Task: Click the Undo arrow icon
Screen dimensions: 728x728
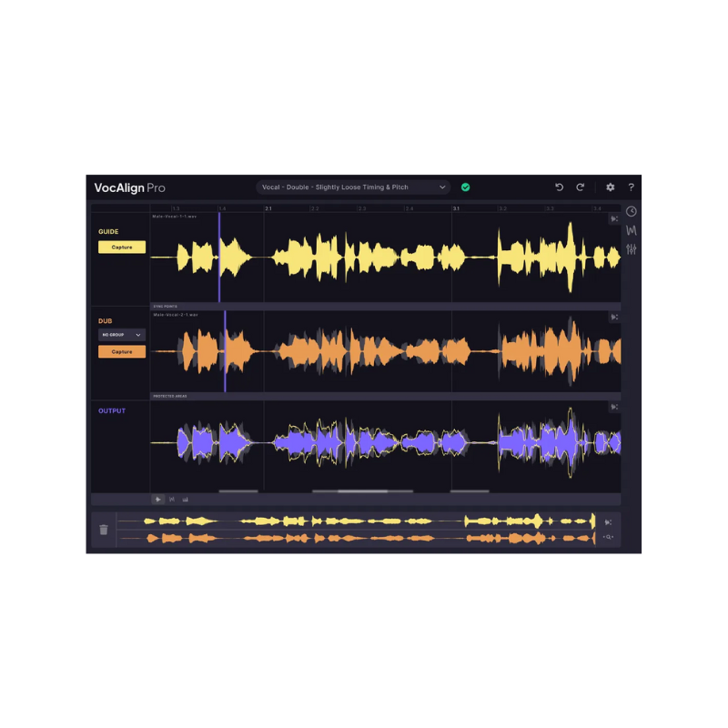Action: (560, 187)
